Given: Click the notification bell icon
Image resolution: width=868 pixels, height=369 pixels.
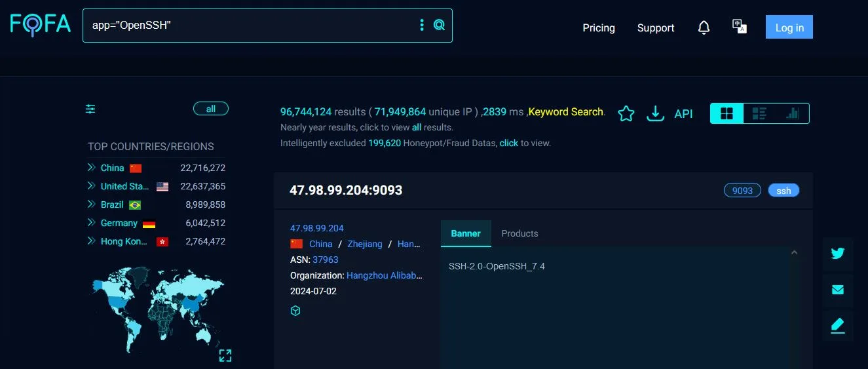Looking at the screenshot, I should (704, 28).
